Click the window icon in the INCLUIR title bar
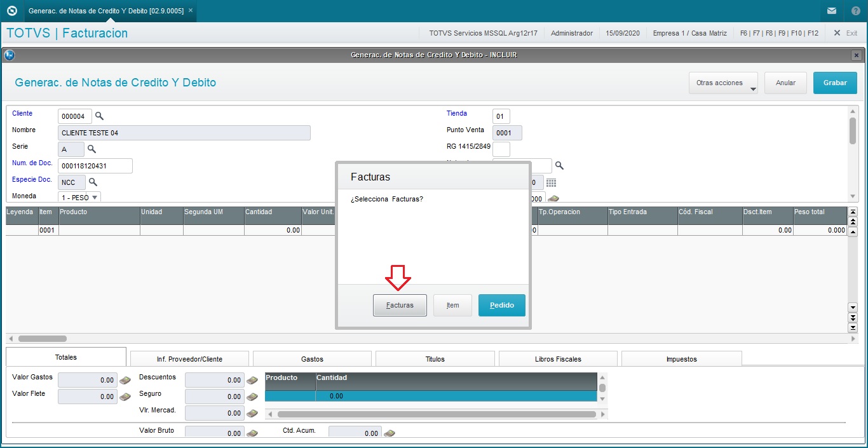 point(10,55)
